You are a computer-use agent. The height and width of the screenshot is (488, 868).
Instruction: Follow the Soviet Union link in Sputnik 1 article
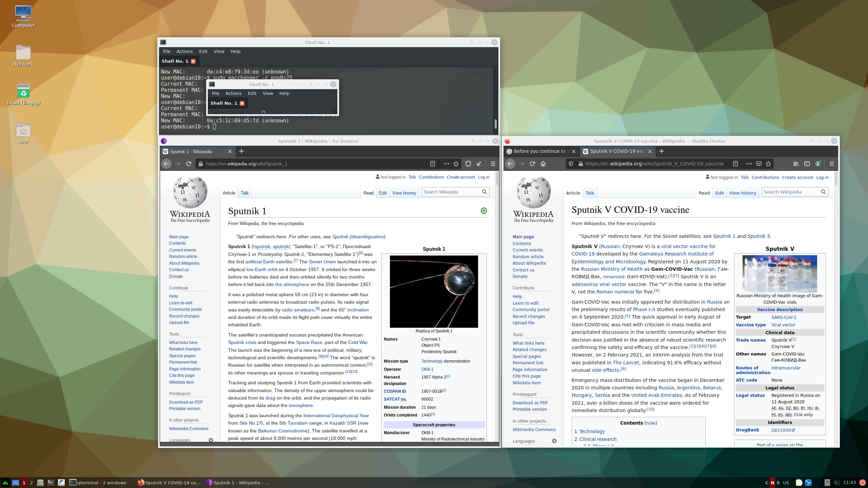coord(322,262)
